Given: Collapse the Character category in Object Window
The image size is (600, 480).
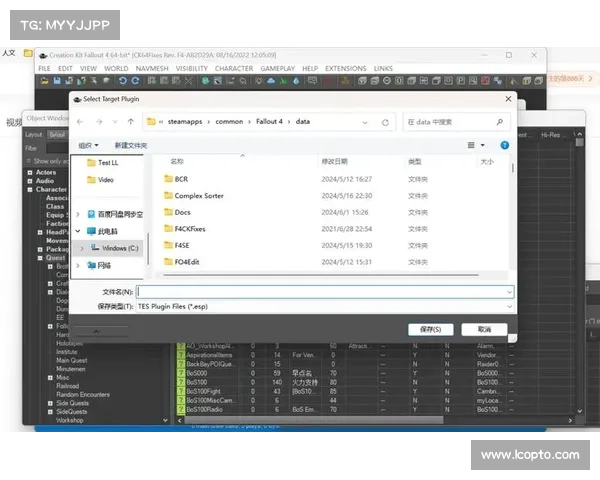Looking at the screenshot, I should [x=30, y=189].
